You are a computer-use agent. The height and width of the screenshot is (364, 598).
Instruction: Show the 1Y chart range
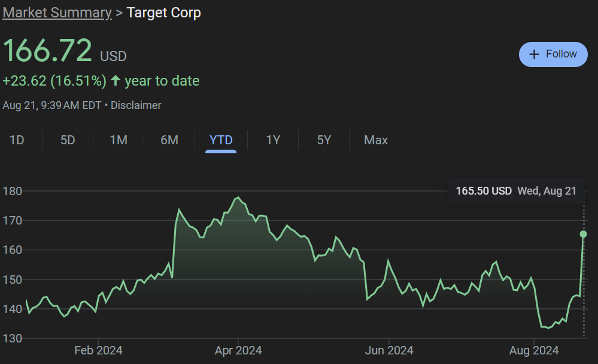[x=273, y=140]
